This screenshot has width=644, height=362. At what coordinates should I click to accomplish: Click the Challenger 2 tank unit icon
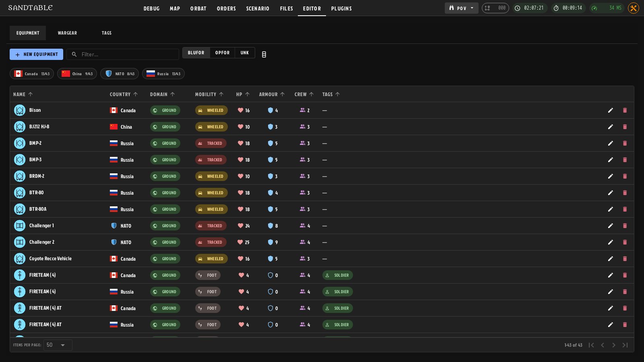tap(20, 242)
